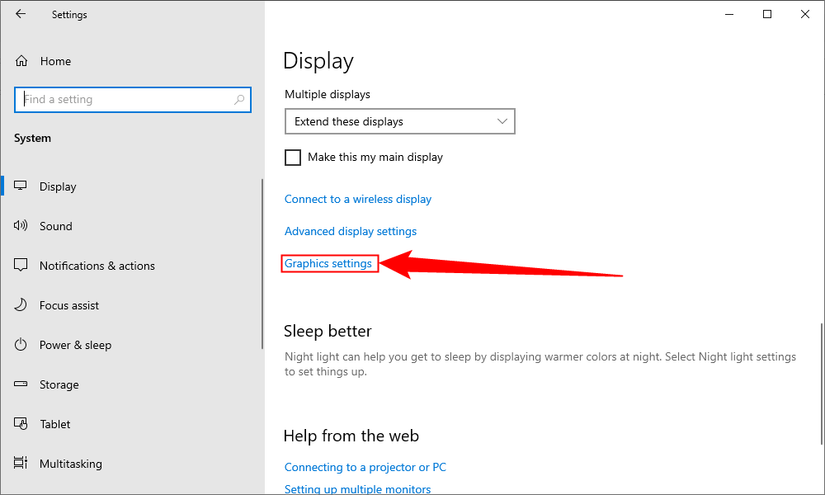Screen dimensions: 825x495
Task: Click the Display monitor icon
Action: [x=20, y=187]
